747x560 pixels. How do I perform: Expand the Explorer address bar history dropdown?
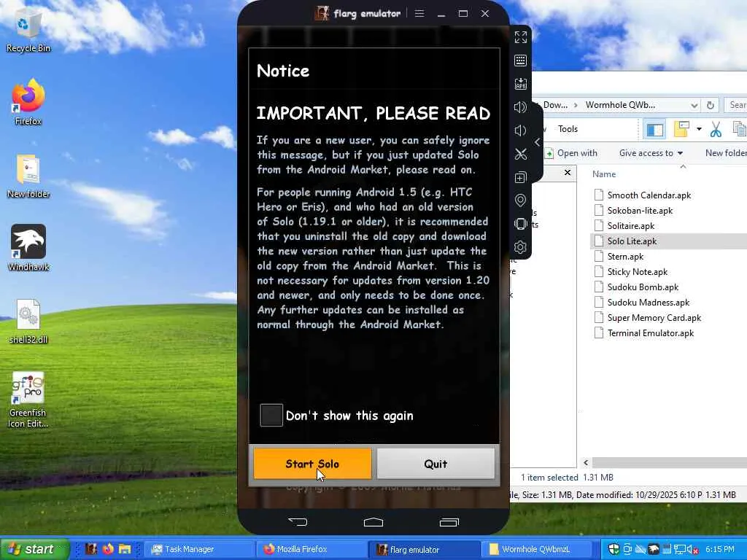coord(694,105)
